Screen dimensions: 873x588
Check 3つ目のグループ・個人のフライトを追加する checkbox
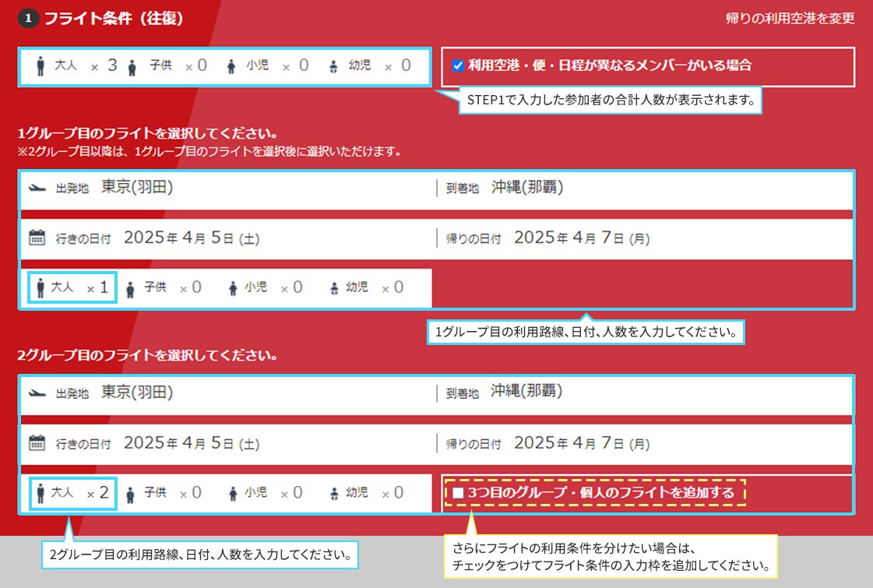click(x=458, y=493)
